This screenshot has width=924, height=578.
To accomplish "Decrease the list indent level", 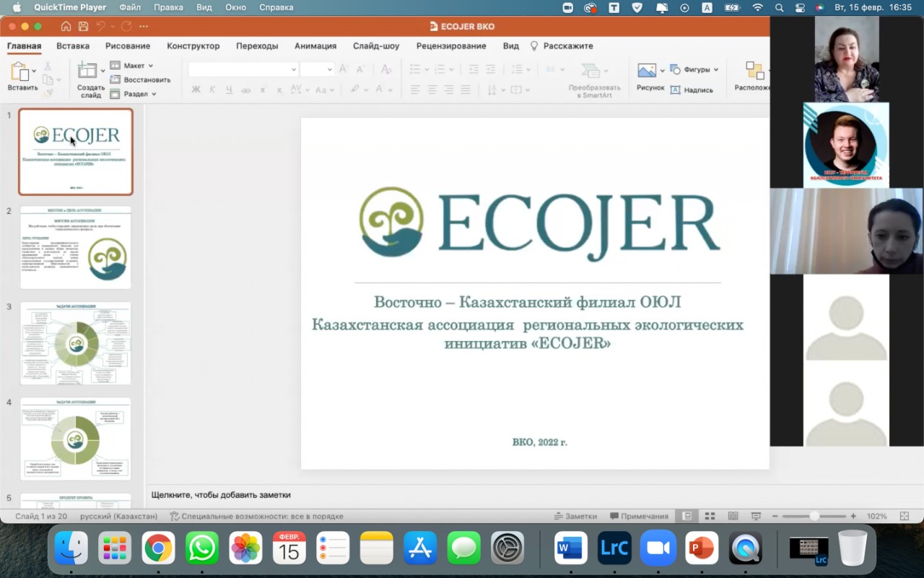I will [474, 69].
